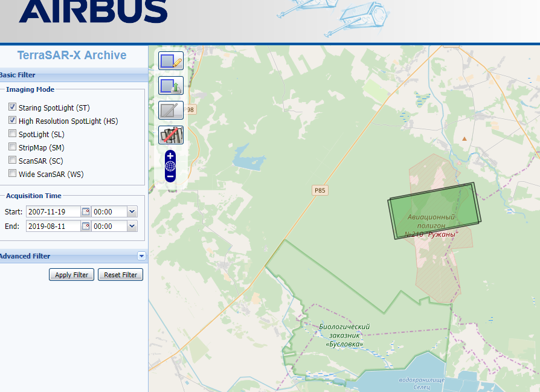Zoom out with the minus button
540x392 pixels.
point(170,177)
